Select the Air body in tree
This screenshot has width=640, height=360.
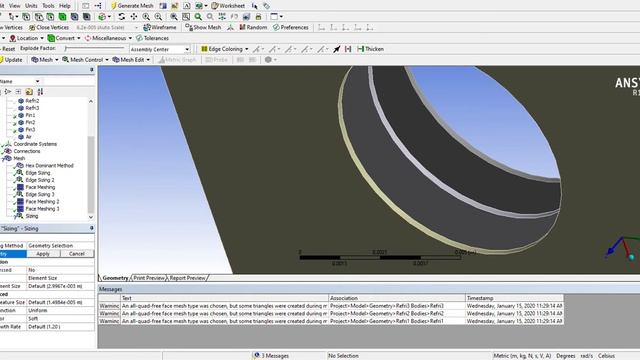click(x=29, y=137)
